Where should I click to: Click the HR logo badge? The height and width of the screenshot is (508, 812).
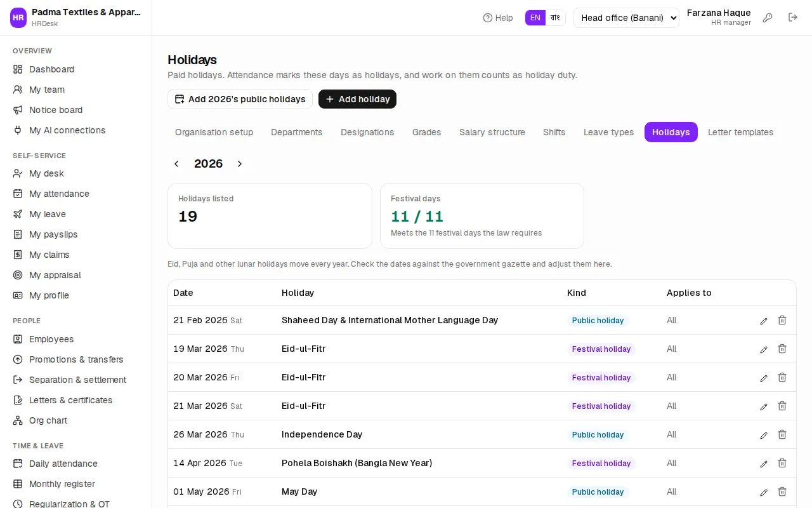click(18, 18)
